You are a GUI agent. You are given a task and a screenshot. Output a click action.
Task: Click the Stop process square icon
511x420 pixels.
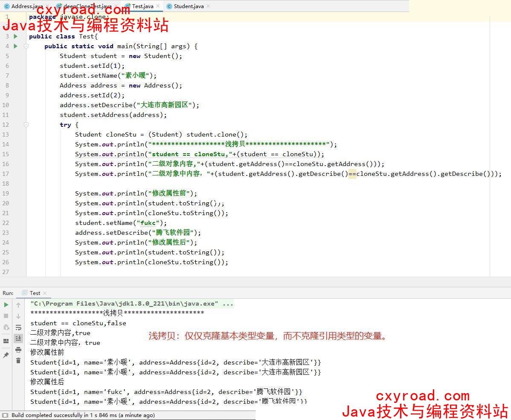[x=6, y=316]
